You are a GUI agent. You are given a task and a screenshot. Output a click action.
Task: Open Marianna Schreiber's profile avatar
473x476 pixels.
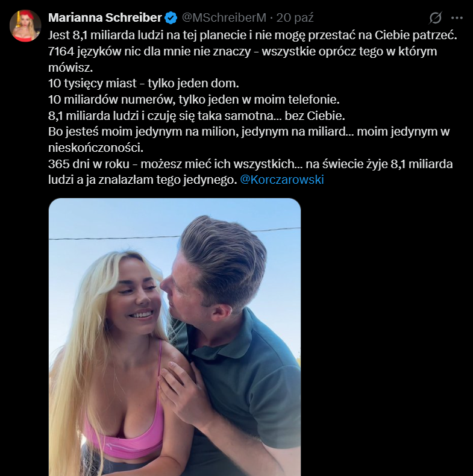[25, 26]
